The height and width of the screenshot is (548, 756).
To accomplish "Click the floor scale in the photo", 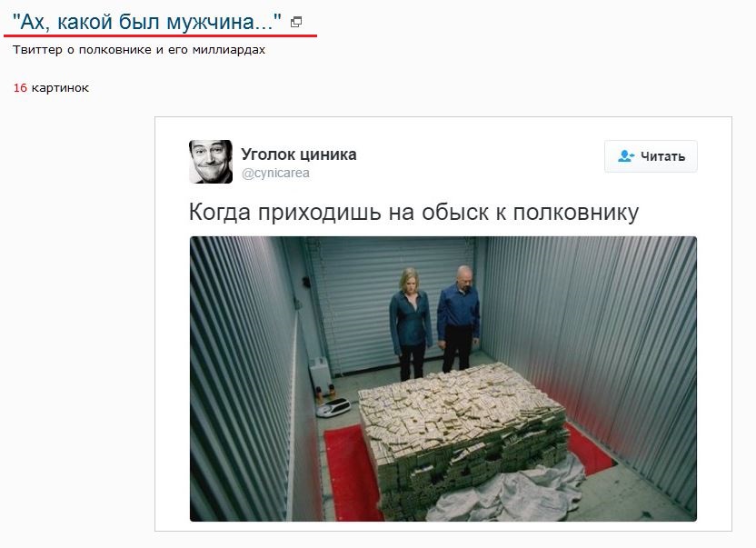I will (333, 407).
